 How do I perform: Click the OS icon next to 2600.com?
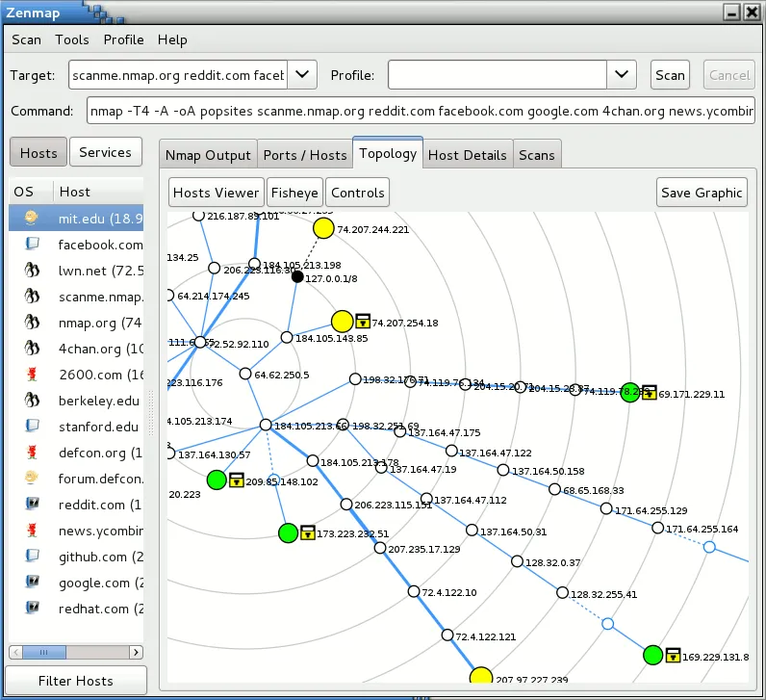coord(32,375)
